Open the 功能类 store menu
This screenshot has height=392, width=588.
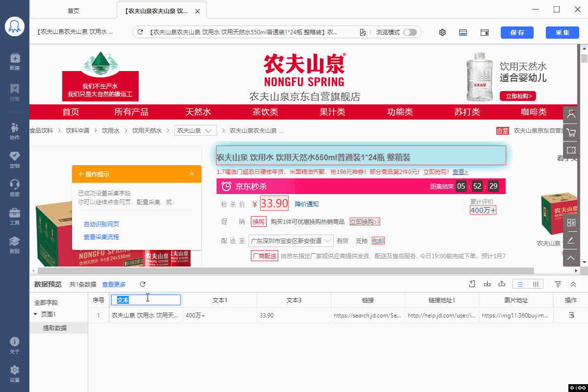click(x=400, y=112)
